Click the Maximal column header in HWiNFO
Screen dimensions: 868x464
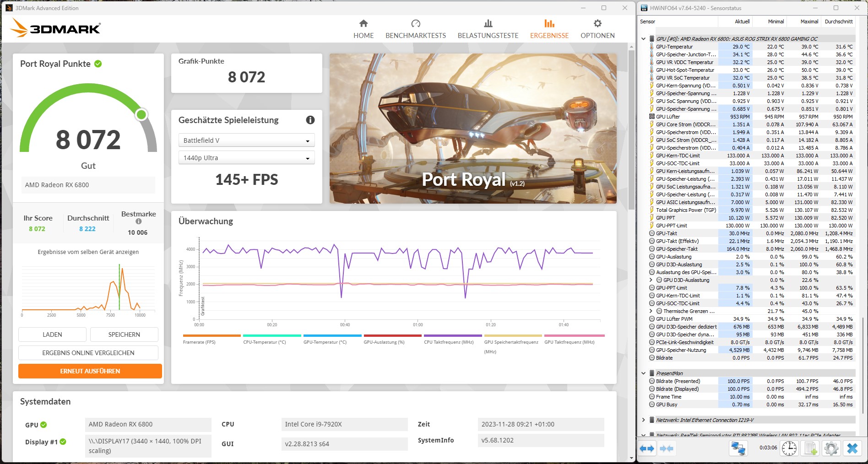pos(804,22)
